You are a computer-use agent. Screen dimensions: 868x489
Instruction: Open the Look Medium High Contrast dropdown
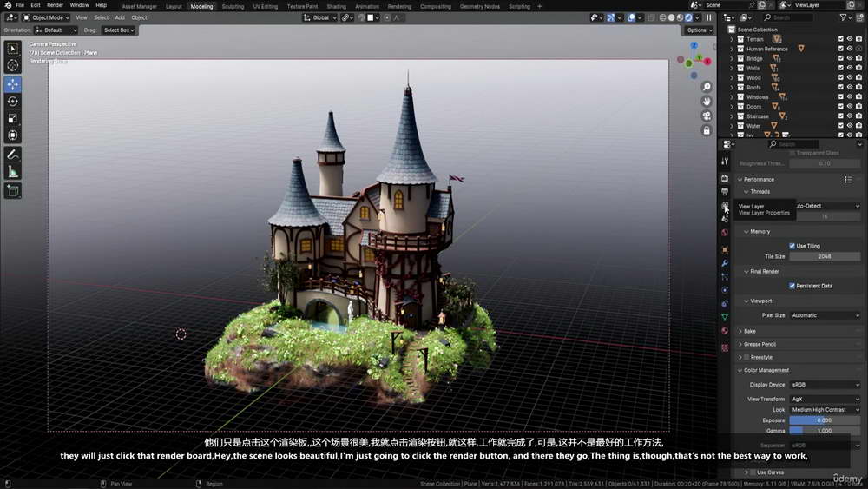pyautogui.click(x=825, y=410)
